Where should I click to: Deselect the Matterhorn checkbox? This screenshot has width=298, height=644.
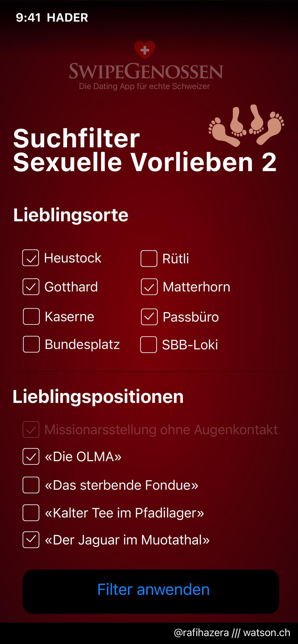pyautogui.click(x=149, y=287)
